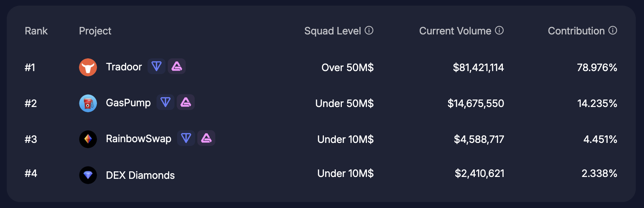Viewport: 644px width, 208px height.
Task: Click the Project column header
Action: 95,31
